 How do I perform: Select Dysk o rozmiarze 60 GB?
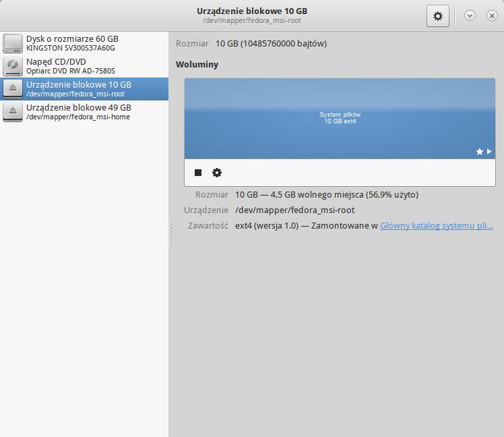[84, 43]
